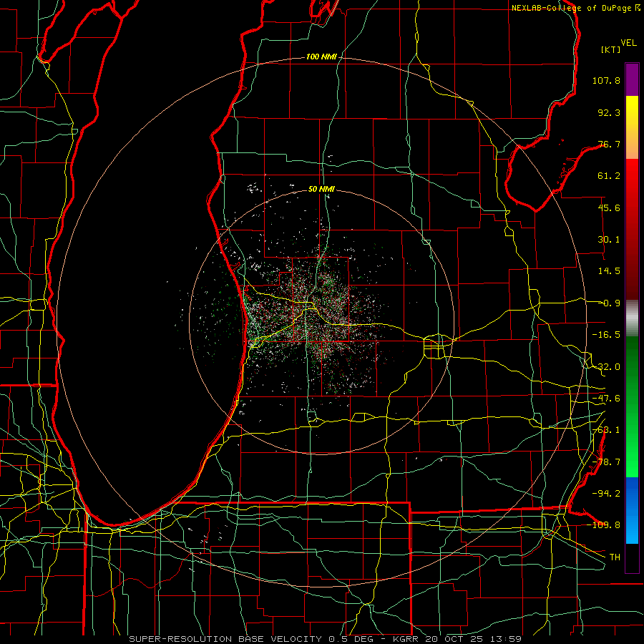Pick the yellow-orange segment of the velocity color bar
644x644 pixels.
tap(632, 127)
